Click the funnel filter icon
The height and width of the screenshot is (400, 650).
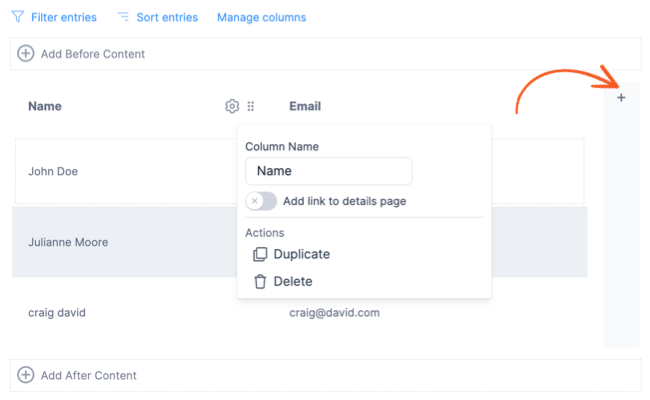(18, 17)
